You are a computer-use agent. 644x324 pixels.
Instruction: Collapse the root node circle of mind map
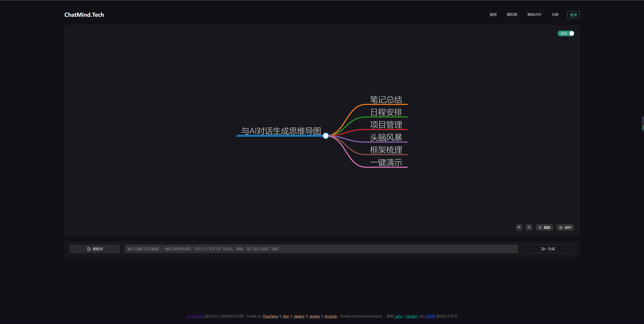[x=326, y=136]
